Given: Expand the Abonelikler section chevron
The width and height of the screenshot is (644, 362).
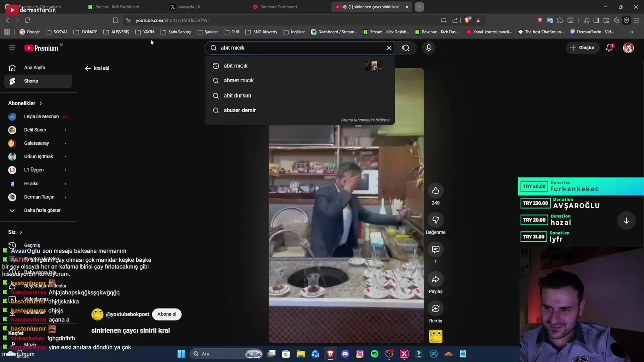Looking at the screenshot, I should point(41,103).
